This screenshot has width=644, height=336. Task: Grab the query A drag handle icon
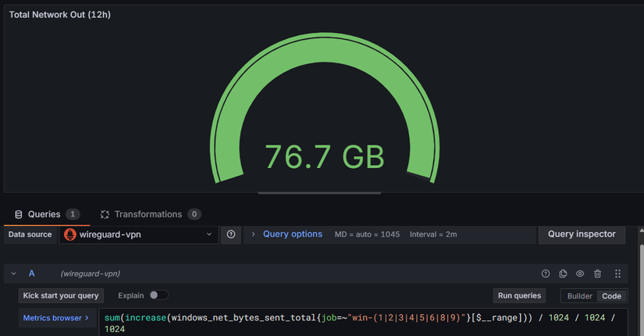click(617, 274)
